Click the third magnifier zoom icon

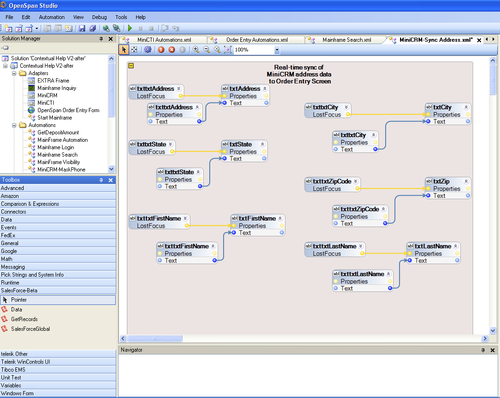217,50
